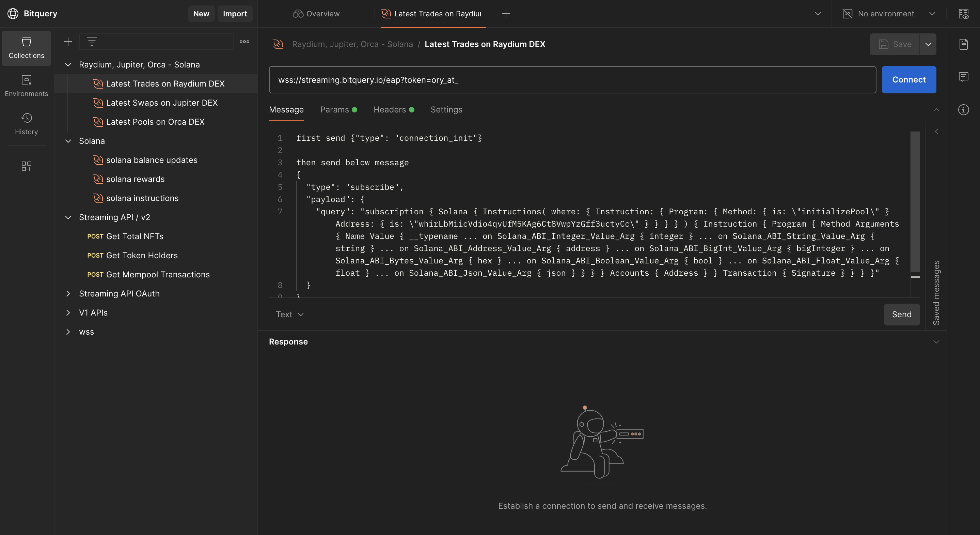Switch to the Environments sidebar panel
980x535 pixels.
(x=26, y=85)
